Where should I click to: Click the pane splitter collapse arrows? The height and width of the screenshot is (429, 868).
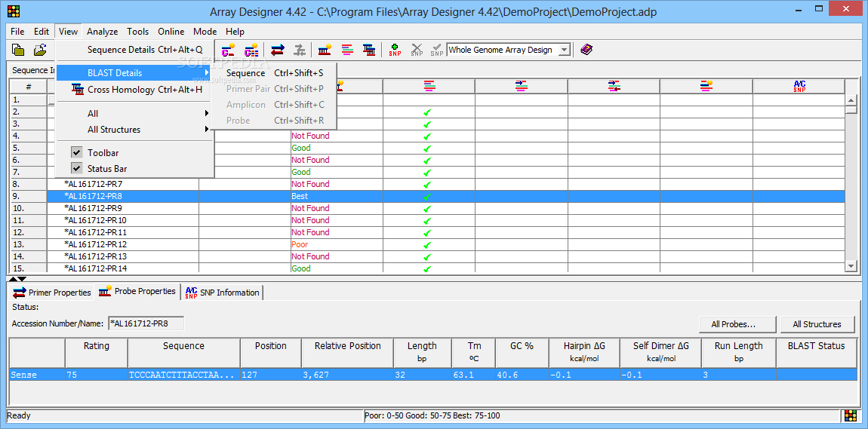pos(17,279)
